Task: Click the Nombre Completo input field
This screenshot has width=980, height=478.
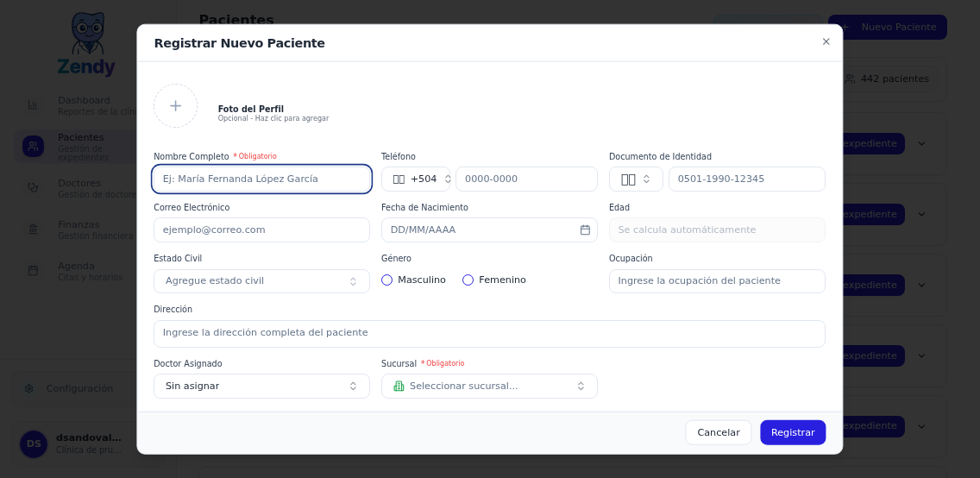Action: (262, 179)
